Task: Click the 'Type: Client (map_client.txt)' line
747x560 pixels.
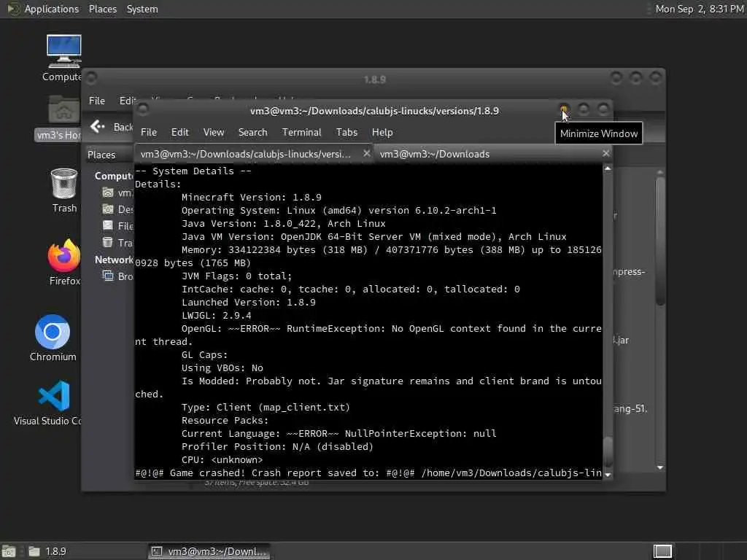Action: pyautogui.click(x=266, y=407)
